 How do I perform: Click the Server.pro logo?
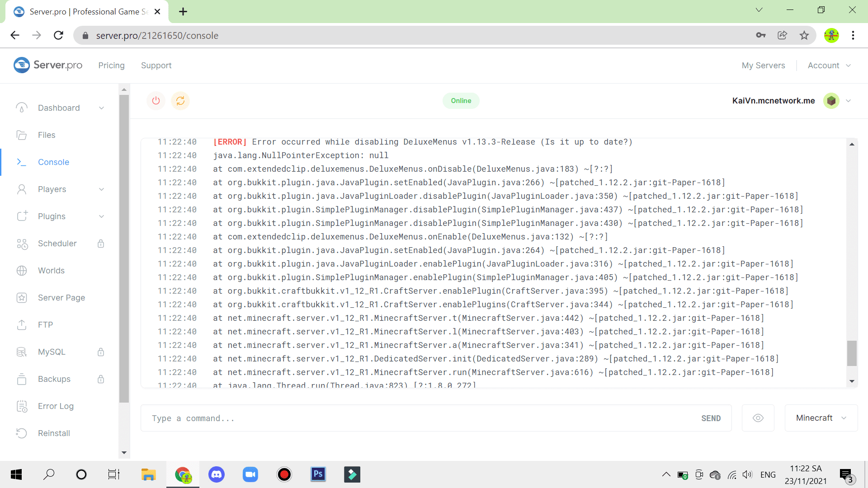pyautogui.click(x=48, y=65)
